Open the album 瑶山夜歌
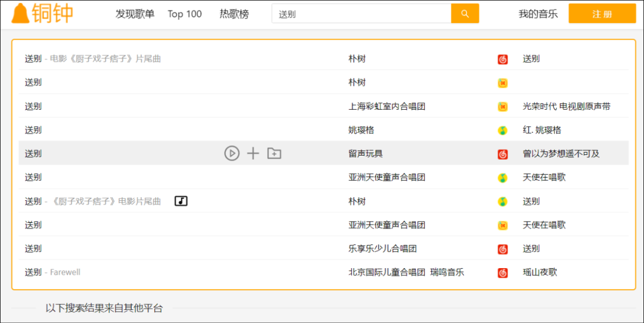This screenshot has height=323, width=644. [540, 272]
